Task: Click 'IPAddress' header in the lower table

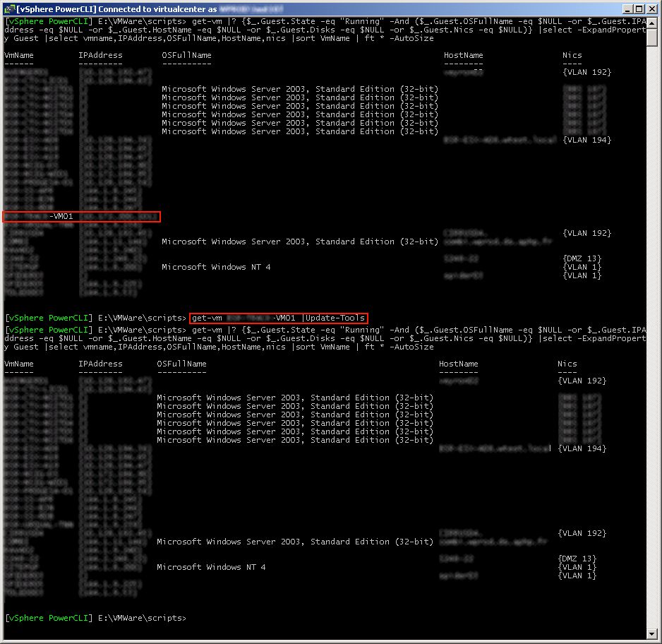Action: (100, 364)
